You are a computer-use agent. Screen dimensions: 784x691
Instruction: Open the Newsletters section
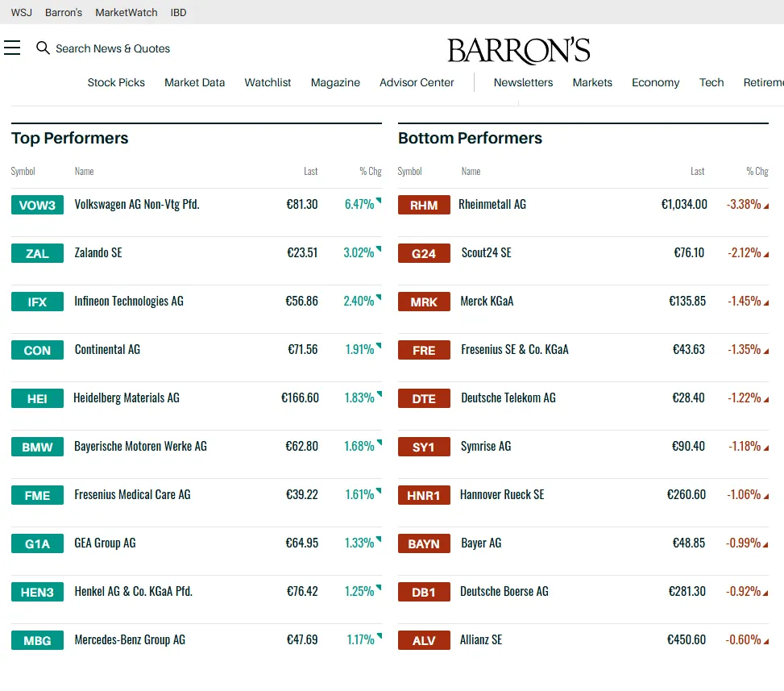coord(523,82)
